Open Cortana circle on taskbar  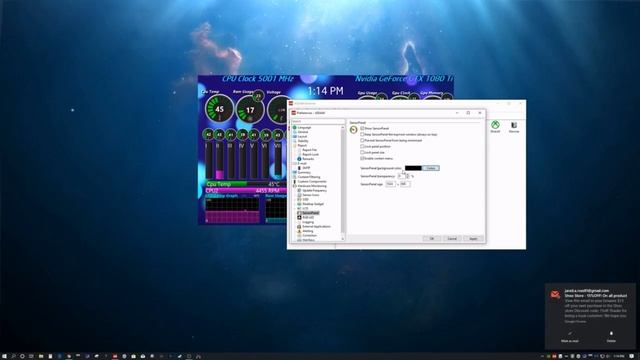pos(22,356)
